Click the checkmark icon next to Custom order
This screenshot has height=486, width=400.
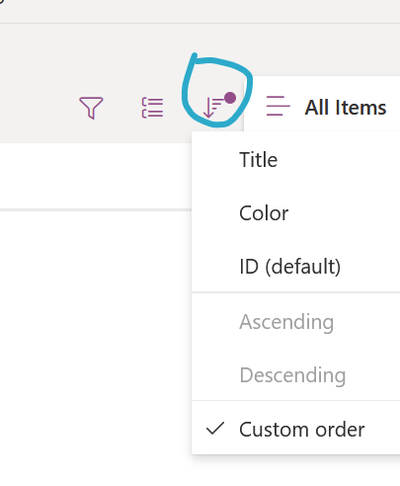[215, 429]
